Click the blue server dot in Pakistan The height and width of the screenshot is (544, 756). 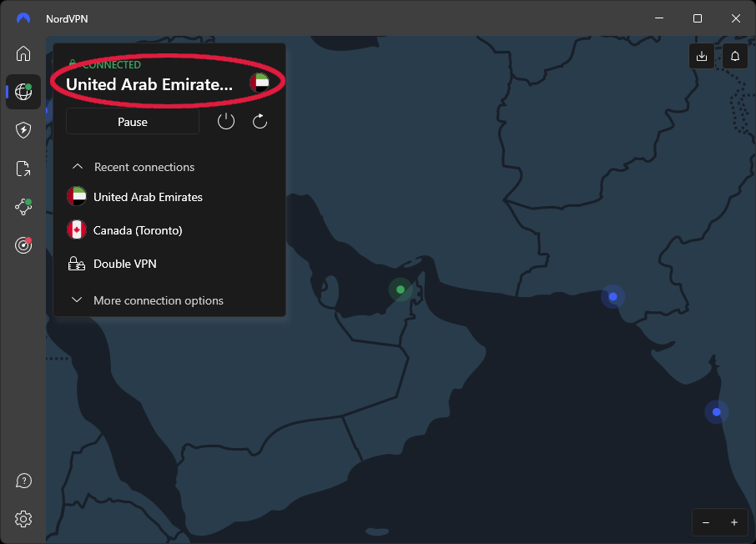[x=612, y=296]
